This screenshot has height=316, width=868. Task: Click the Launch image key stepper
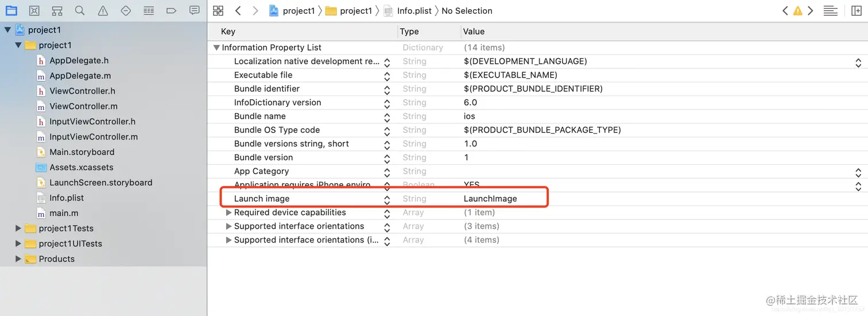pos(387,199)
